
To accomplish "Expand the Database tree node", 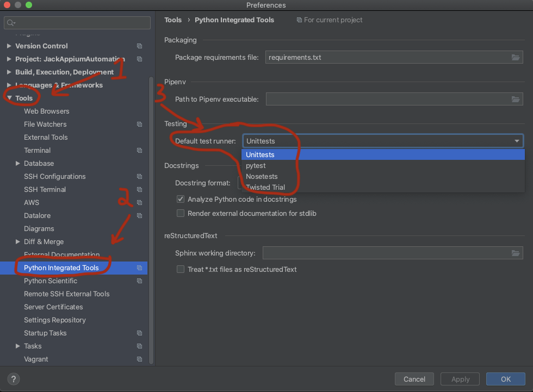I will pyautogui.click(x=17, y=163).
